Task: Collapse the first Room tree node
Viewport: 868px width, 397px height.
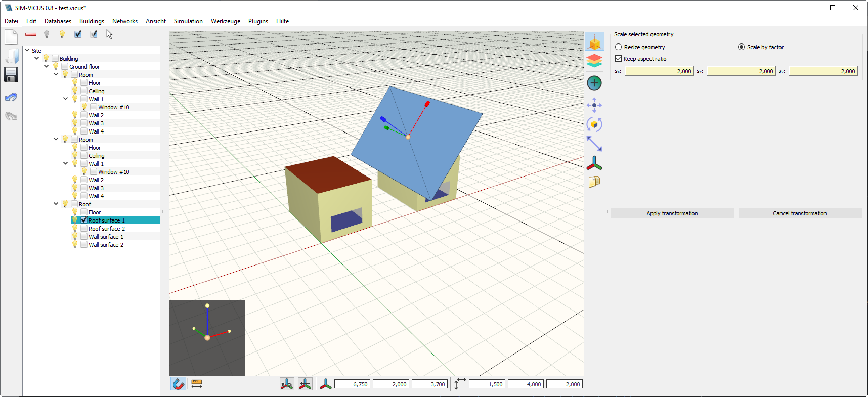Action: click(56, 74)
